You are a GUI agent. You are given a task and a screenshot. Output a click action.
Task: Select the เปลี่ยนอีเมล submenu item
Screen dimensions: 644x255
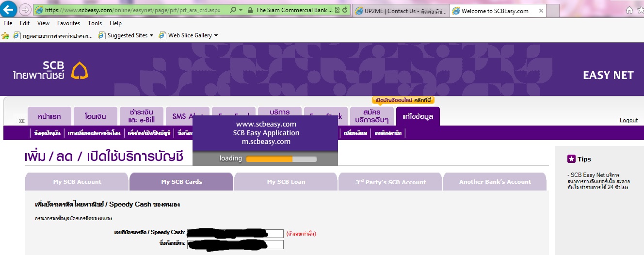tap(355, 133)
